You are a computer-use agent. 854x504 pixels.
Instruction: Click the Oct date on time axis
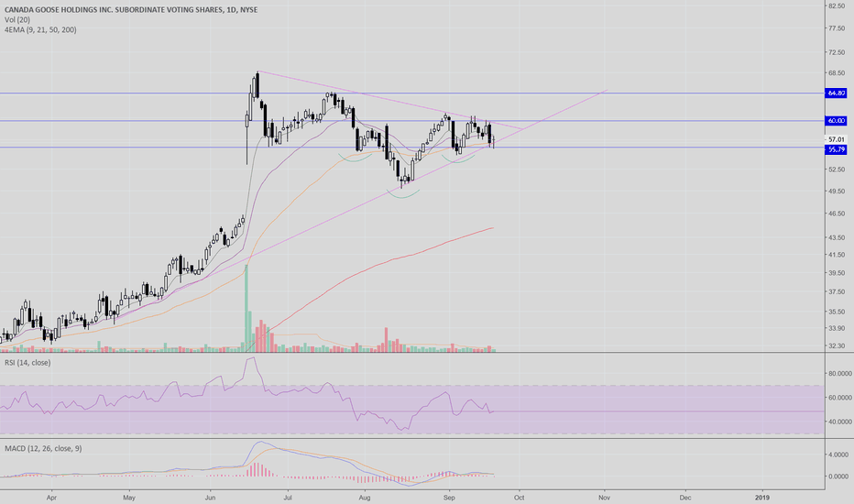coord(519,498)
